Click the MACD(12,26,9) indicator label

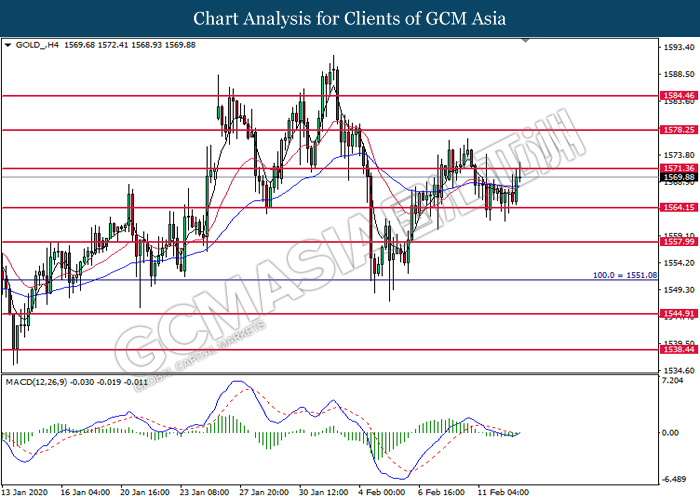pos(36,382)
